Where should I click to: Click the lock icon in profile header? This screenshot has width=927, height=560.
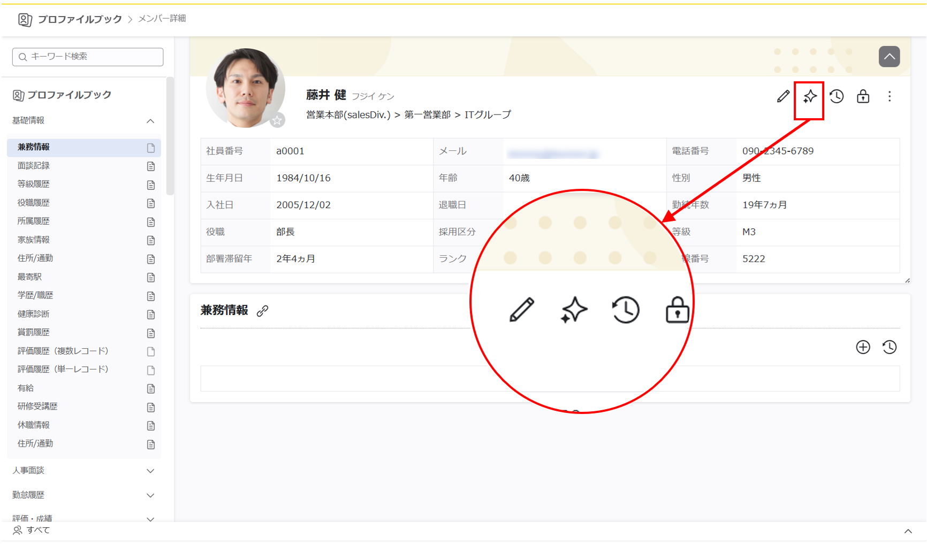point(863,96)
